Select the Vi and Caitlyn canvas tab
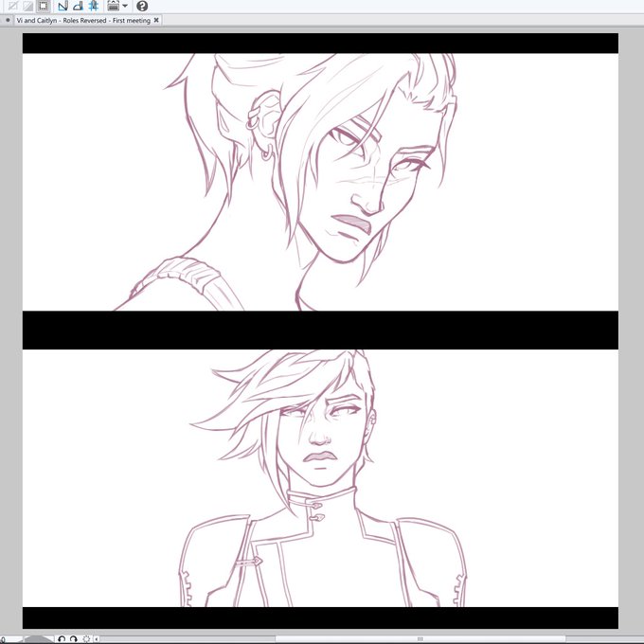 tap(83, 20)
